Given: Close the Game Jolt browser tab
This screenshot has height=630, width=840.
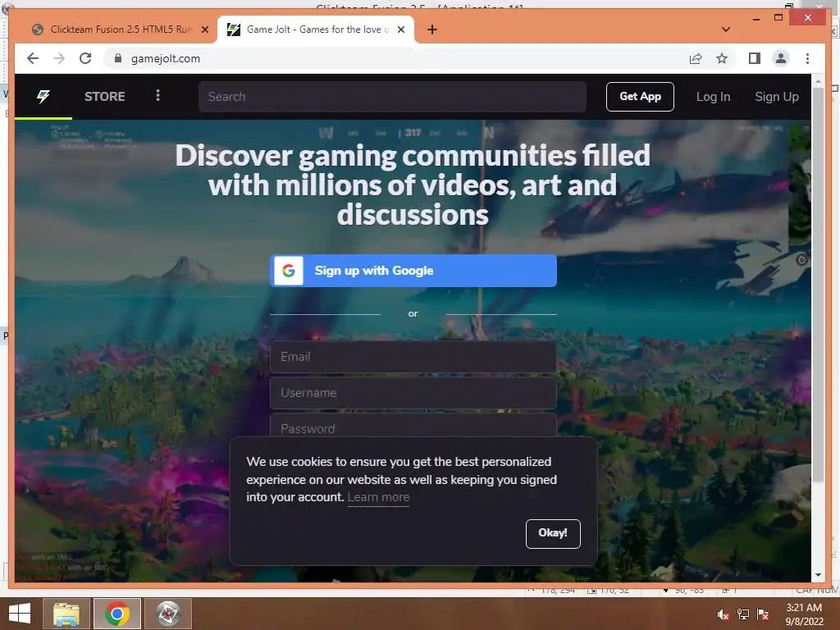Looking at the screenshot, I should (400, 30).
